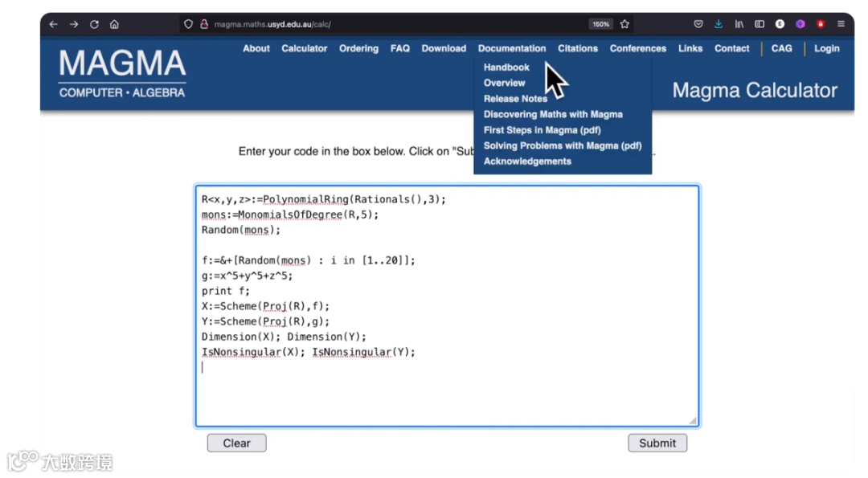Click the line 'print f;'
Image resolution: width=868 pixels, height=478 pixels.
226,291
